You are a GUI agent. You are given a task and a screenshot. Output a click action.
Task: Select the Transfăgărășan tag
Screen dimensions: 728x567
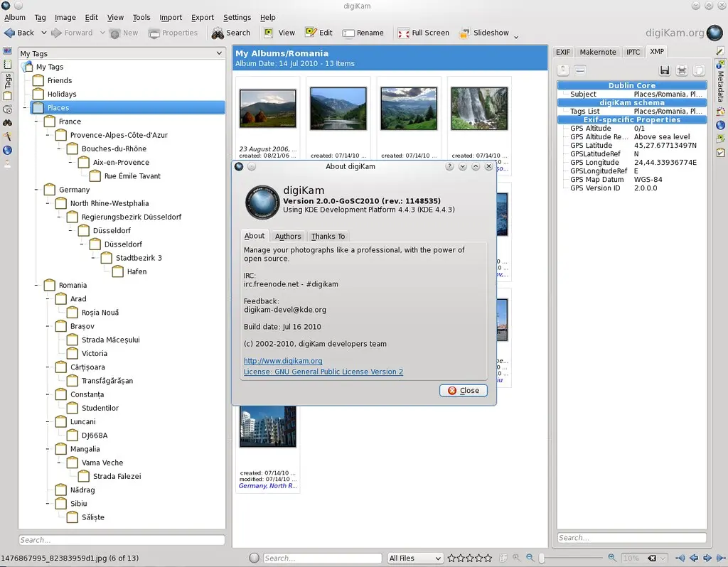tap(107, 381)
